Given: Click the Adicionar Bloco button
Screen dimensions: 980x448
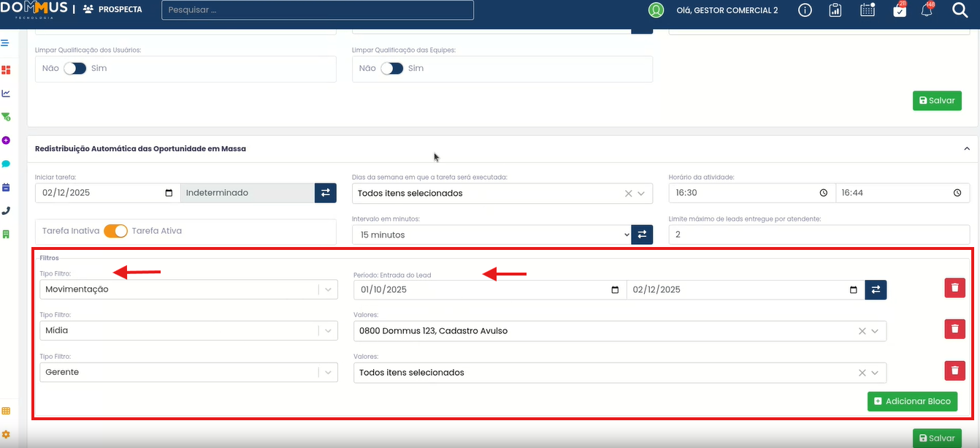Looking at the screenshot, I should tap(912, 401).
